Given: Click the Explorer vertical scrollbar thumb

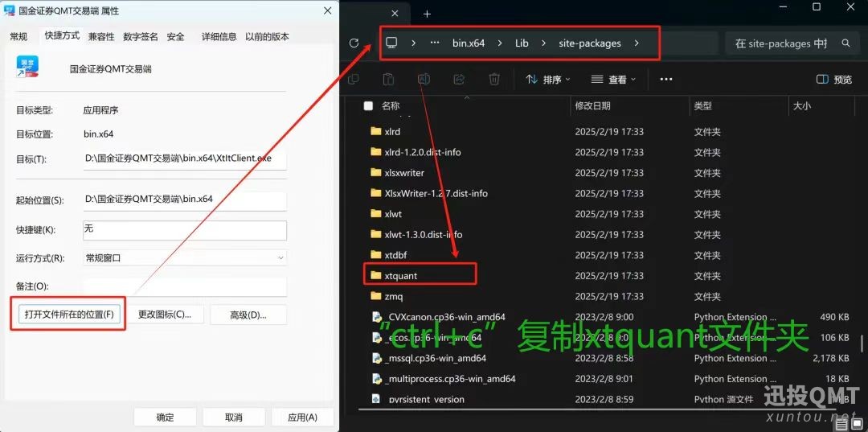Looking at the screenshot, I should (x=862, y=342).
